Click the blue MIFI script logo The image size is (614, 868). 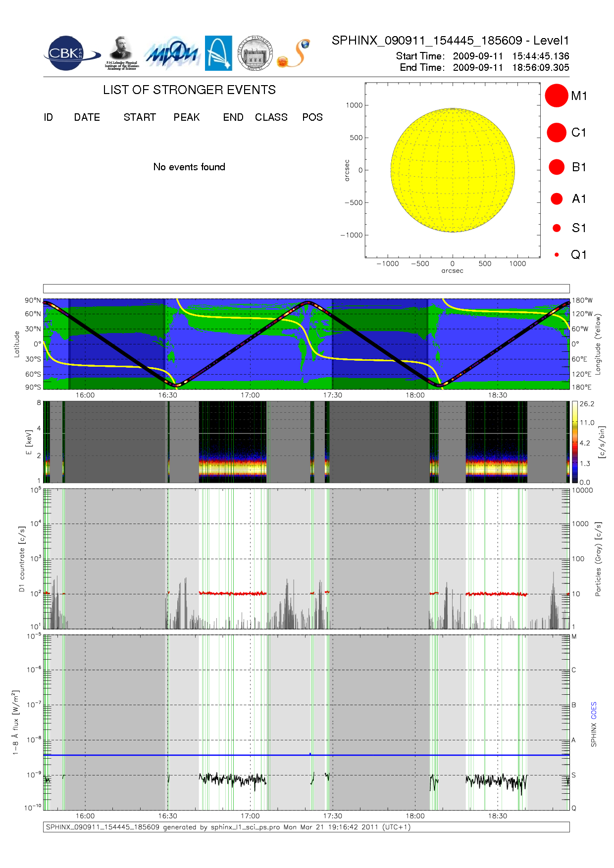pyautogui.click(x=172, y=53)
